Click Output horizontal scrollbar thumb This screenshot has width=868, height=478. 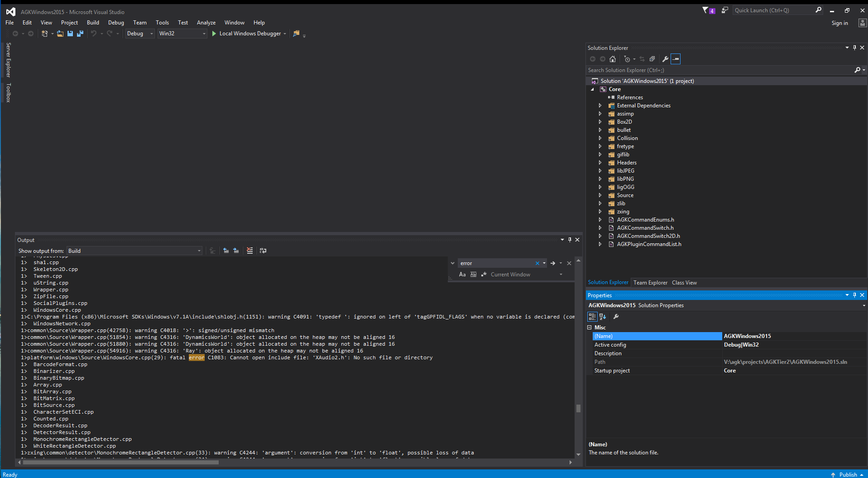(x=120, y=463)
